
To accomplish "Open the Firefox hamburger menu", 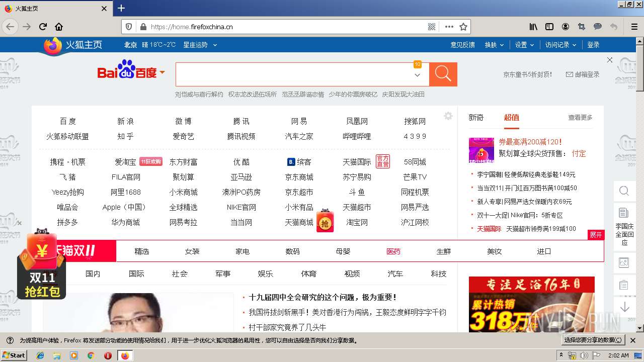I will [634, 27].
